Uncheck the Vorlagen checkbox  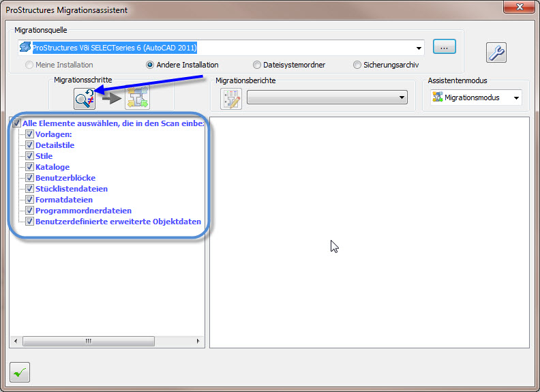pos(29,134)
